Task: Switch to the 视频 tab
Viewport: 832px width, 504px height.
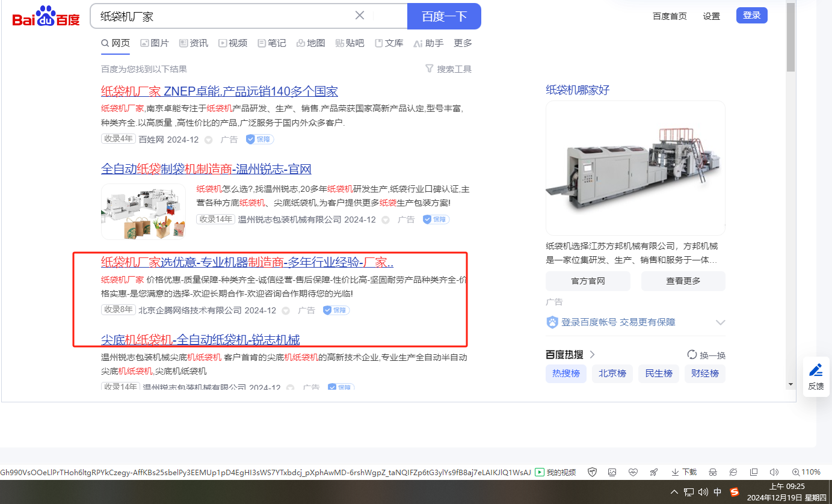Action: [x=233, y=43]
